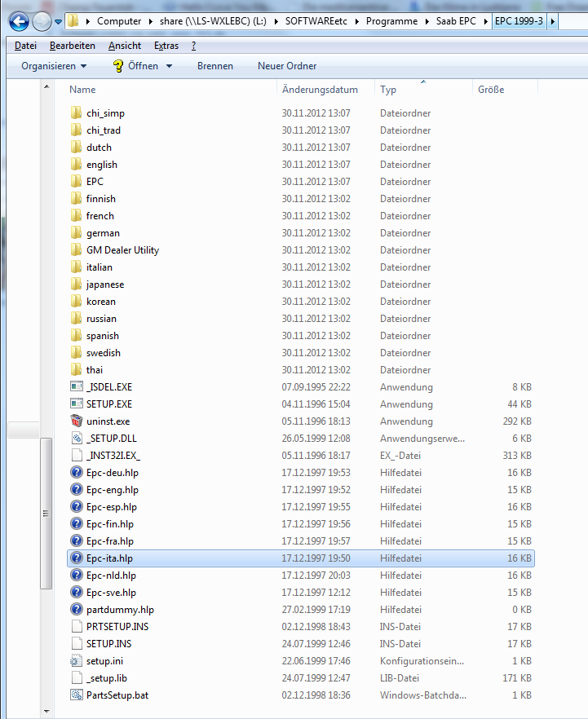
Task: Click Programme in the breadcrumb path
Action: tap(391, 21)
